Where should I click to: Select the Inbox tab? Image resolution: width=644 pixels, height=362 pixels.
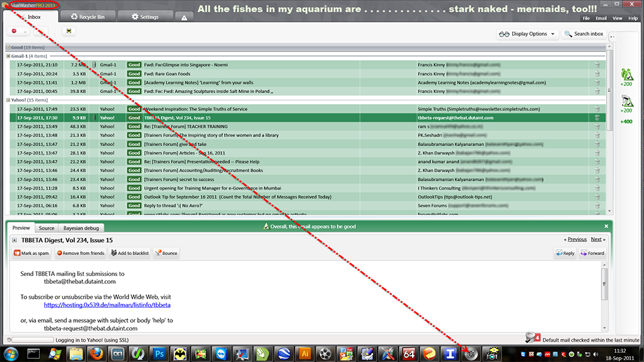(x=30, y=17)
